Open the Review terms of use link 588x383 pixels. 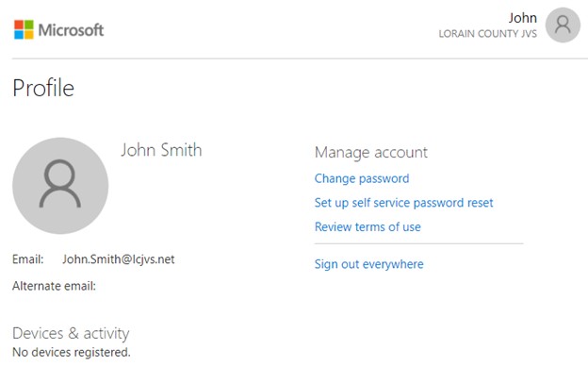point(367,227)
